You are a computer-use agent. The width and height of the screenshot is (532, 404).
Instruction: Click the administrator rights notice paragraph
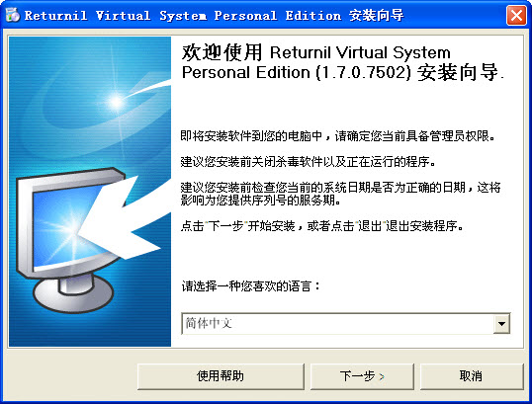(x=337, y=136)
